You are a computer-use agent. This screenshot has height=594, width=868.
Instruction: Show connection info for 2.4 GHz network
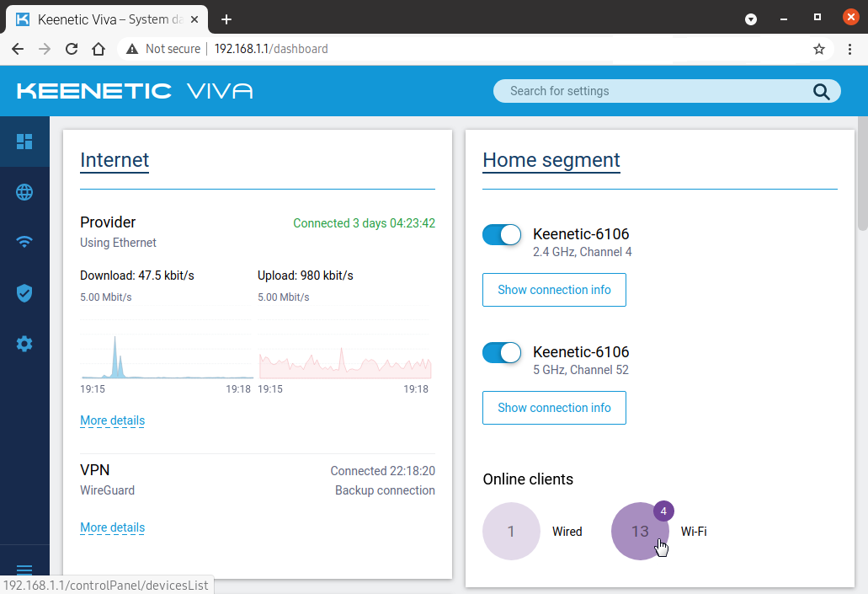[554, 290]
